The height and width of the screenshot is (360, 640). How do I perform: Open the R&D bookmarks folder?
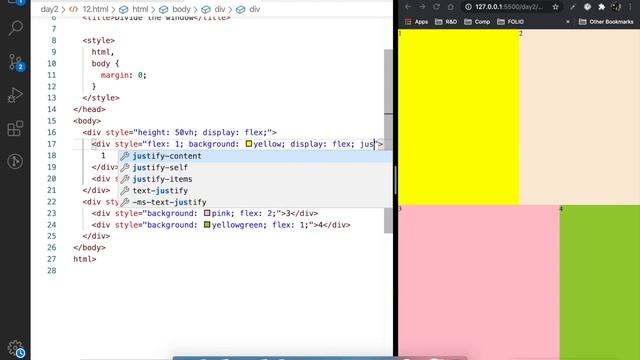coord(446,22)
